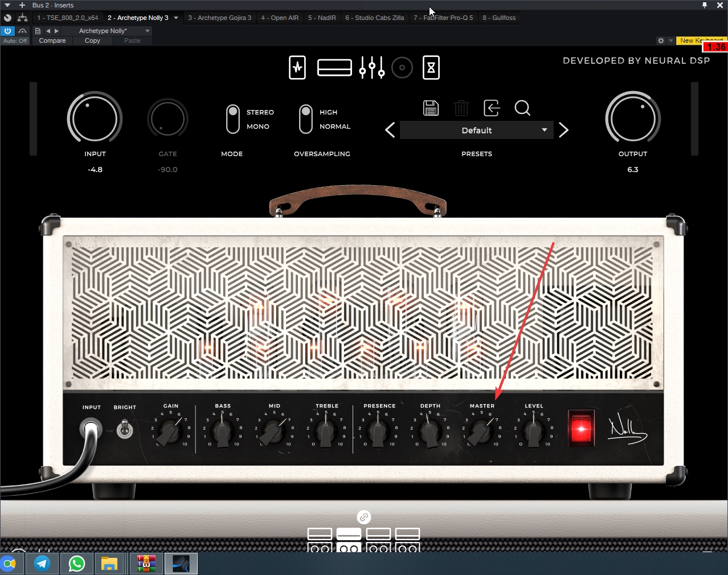Viewport: 728px width, 575px height.
Task: Open File Explorer from the taskbar
Action: tap(109, 564)
